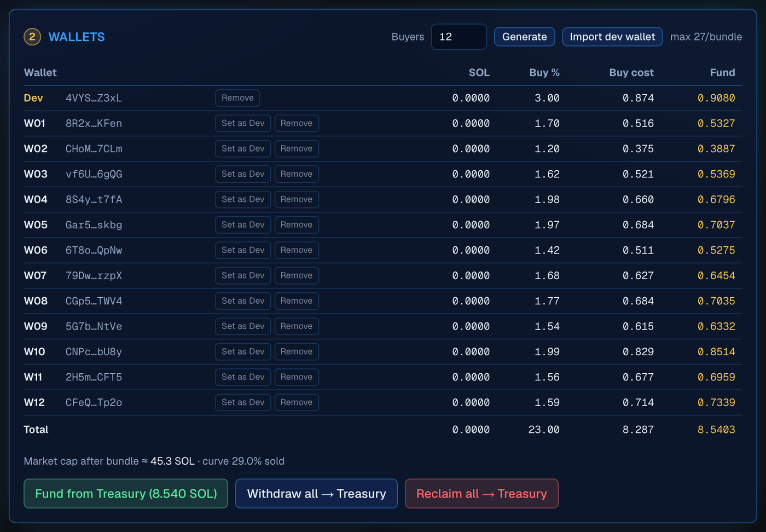Click the WALLETS section heading
This screenshot has width=766, height=532.
click(x=77, y=37)
